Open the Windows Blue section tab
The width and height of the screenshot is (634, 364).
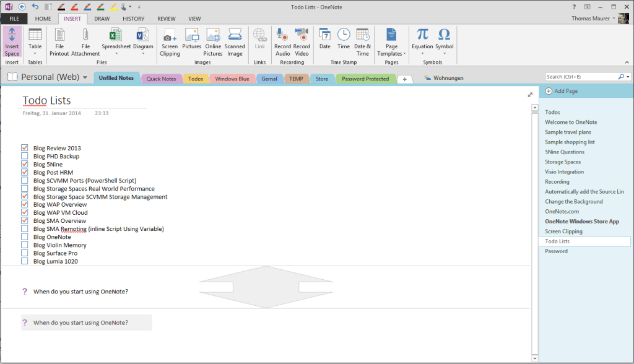tap(232, 79)
